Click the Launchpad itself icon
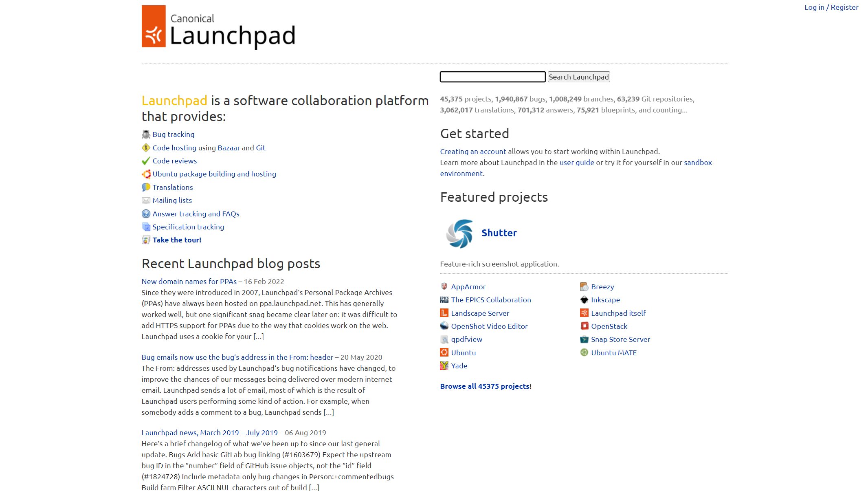Screen dimensions: 868x491 (584, 313)
